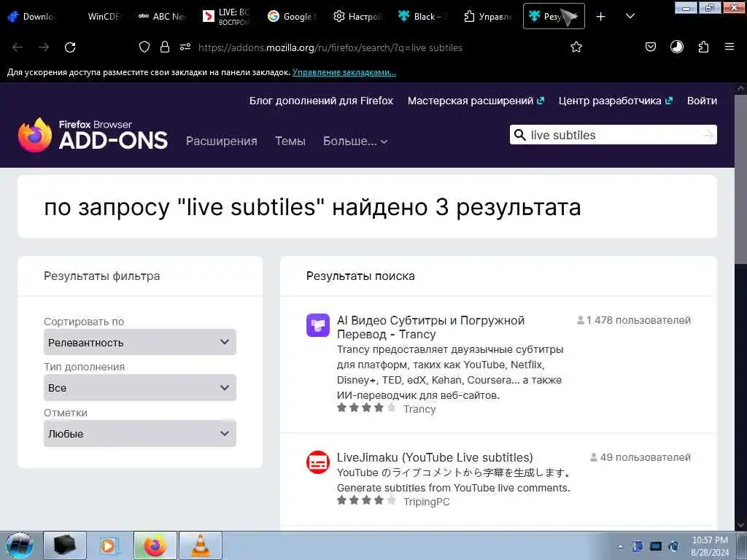Open the site permissions icon in address bar
Image resolution: width=747 pixels, height=560 pixels.
[x=185, y=47]
